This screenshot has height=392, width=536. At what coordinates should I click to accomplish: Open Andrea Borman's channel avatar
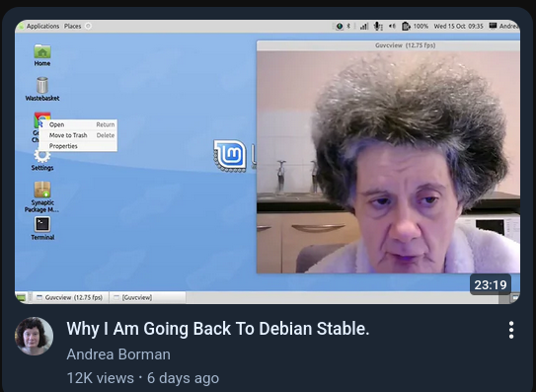tap(34, 336)
